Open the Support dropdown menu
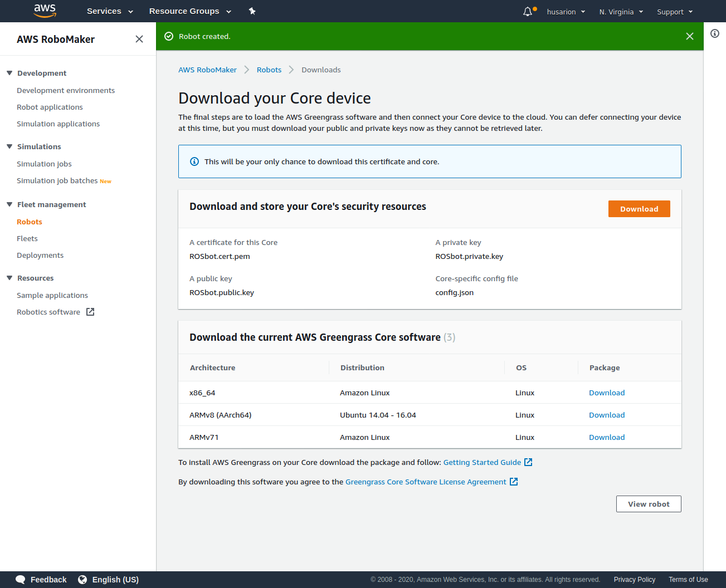Image resolution: width=726 pixels, height=588 pixels. tap(675, 12)
